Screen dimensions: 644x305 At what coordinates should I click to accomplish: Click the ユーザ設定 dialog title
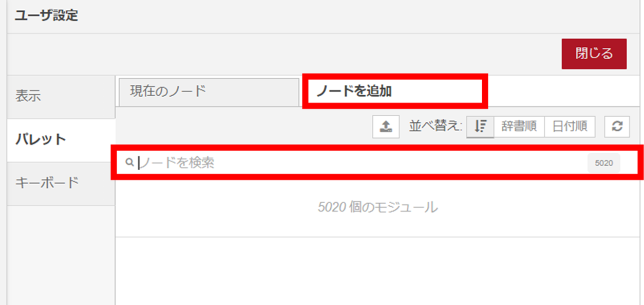(x=46, y=15)
